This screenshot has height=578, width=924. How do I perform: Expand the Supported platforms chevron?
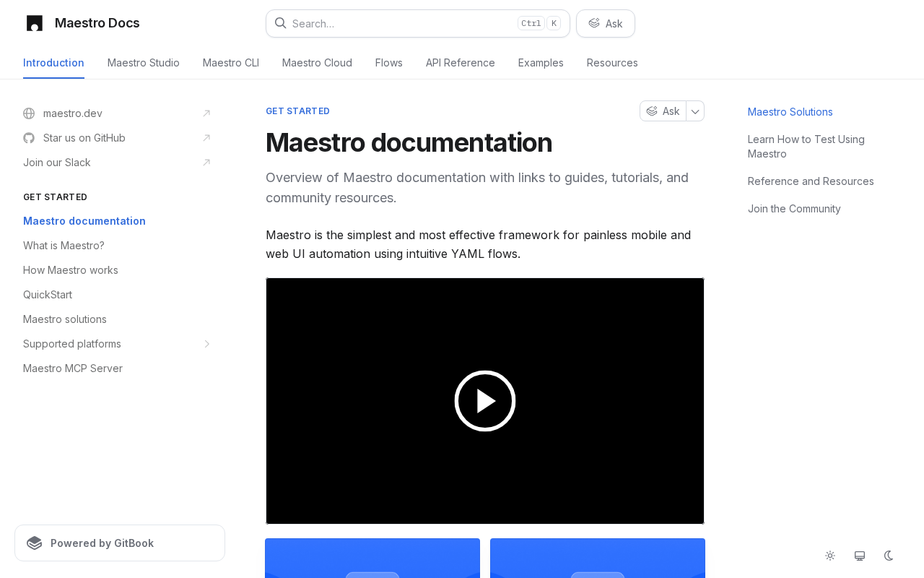pyautogui.click(x=206, y=344)
